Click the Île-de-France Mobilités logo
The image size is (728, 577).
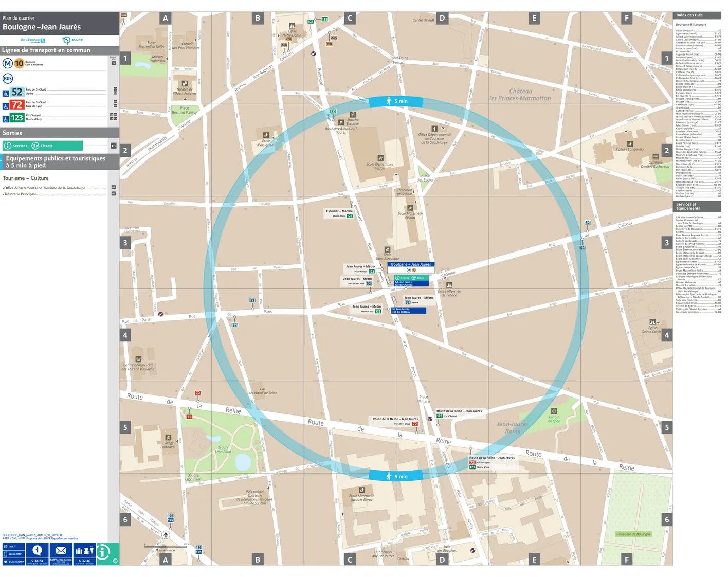pyautogui.click(x=33, y=40)
